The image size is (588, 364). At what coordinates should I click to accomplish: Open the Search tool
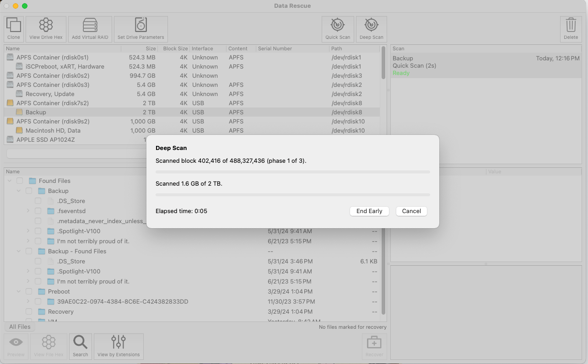coord(80,346)
